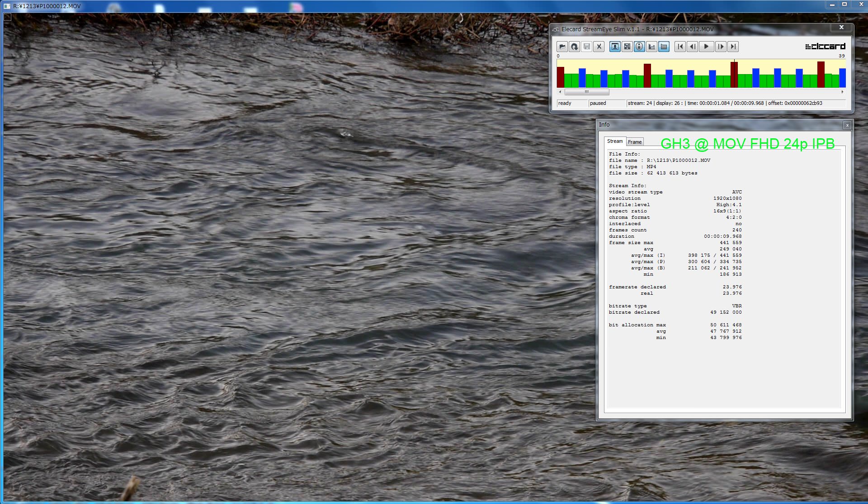The height and width of the screenshot is (504, 868).
Task: Select the Stream tab
Action: point(615,141)
